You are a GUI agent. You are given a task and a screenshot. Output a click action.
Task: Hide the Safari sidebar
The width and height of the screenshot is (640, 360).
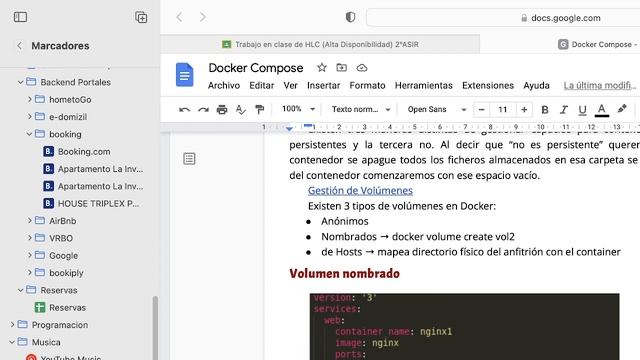click(20, 17)
